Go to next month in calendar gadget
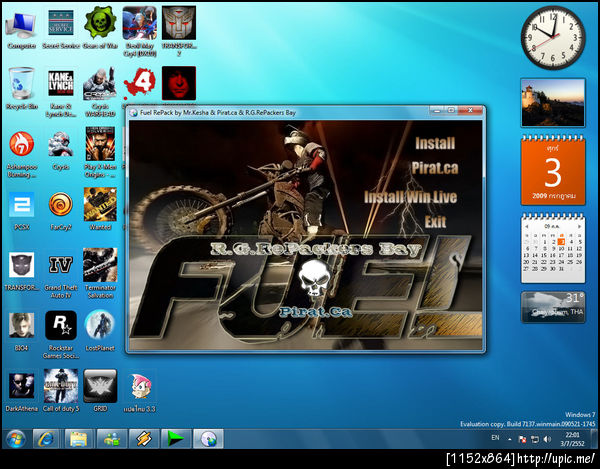The width and height of the screenshot is (600, 469). pos(579,226)
